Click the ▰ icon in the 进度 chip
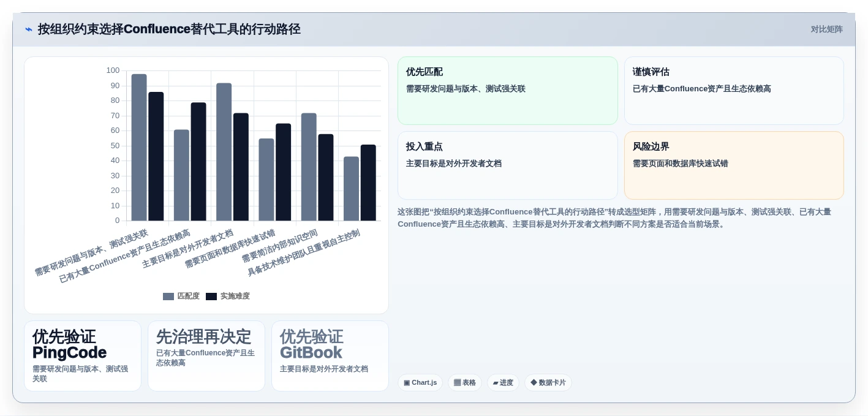The width and height of the screenshot is (868, 416). tap(496, 383)
